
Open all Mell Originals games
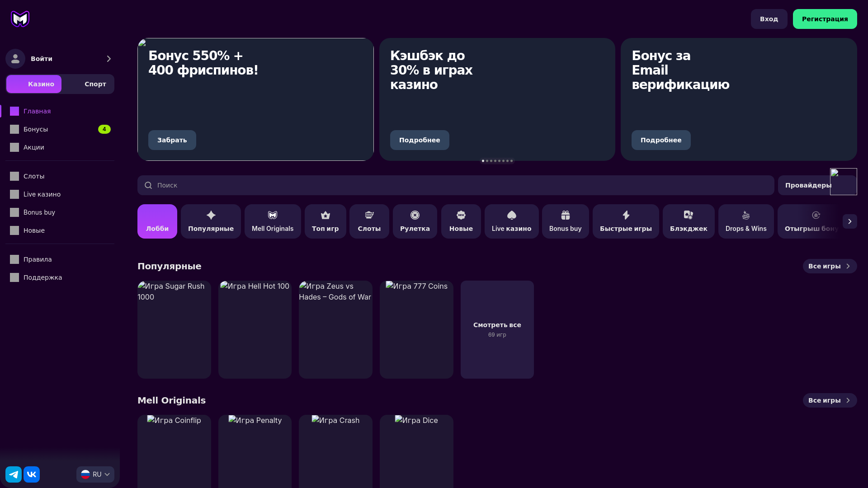coord(830,400)
